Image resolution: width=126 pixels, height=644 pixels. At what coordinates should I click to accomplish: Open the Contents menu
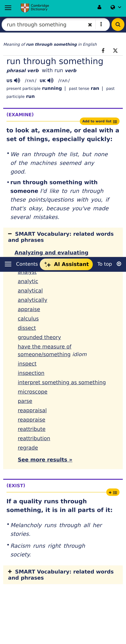tap(21, 264)
